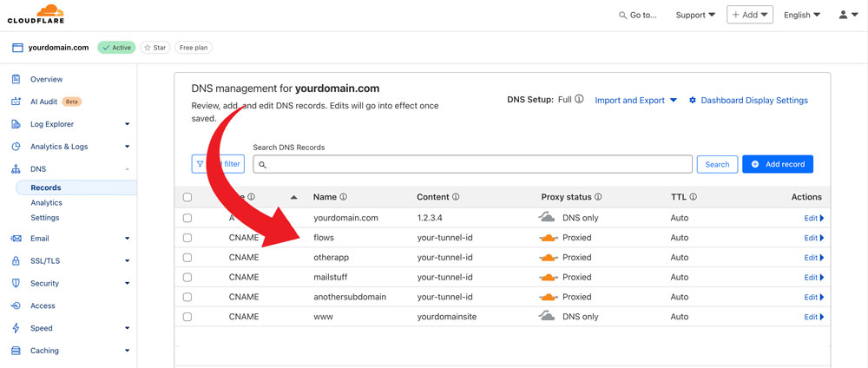Click the Overview sidebar icon

click(x=16, y=79)
